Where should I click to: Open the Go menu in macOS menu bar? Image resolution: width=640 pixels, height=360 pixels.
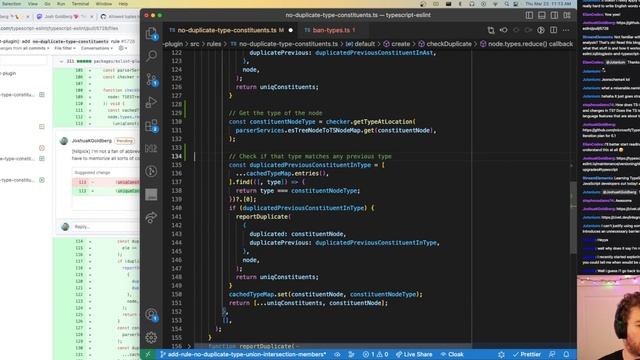(47, 4)
